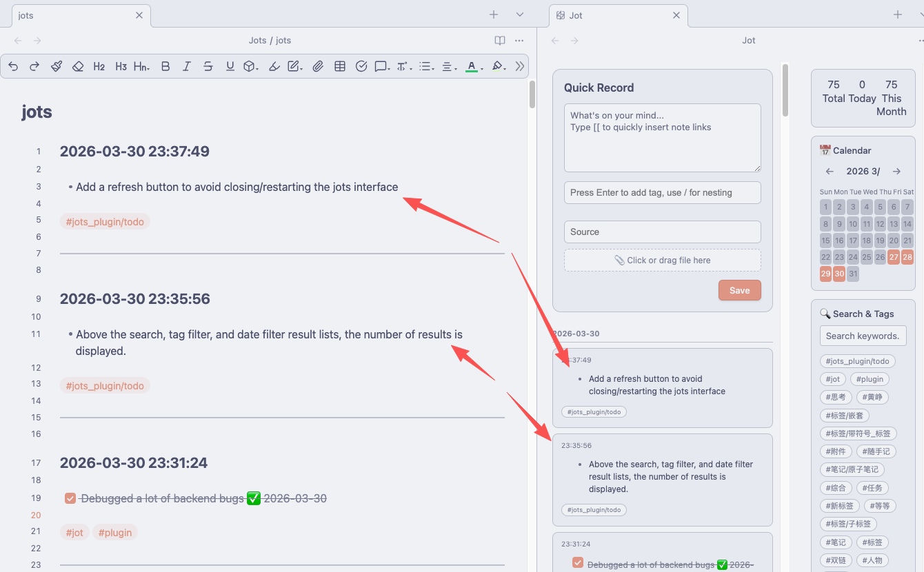This screenshot has height=572, width=924.
Task: Open the list style dropdown
Action: click(426, 66)
